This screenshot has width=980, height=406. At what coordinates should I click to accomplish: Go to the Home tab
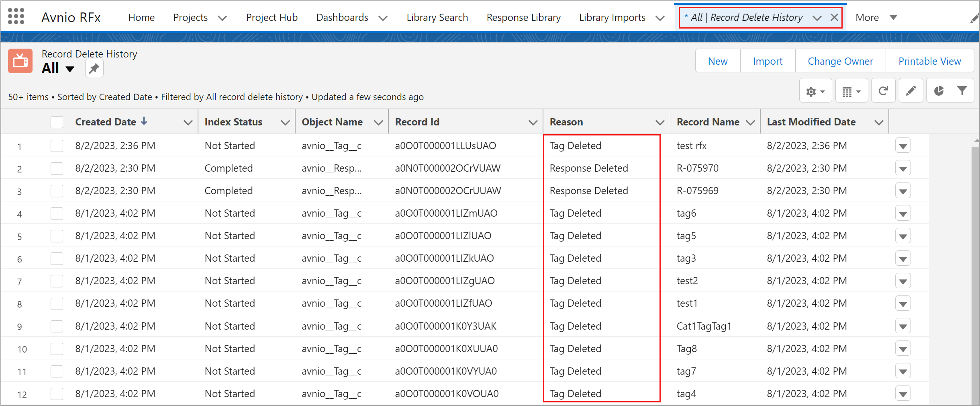141,18
